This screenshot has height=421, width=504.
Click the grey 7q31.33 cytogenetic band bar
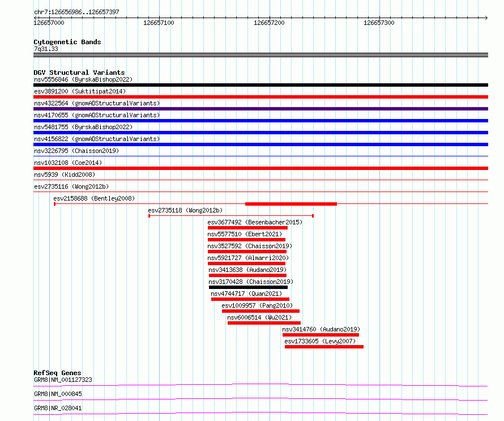(260, 55)
